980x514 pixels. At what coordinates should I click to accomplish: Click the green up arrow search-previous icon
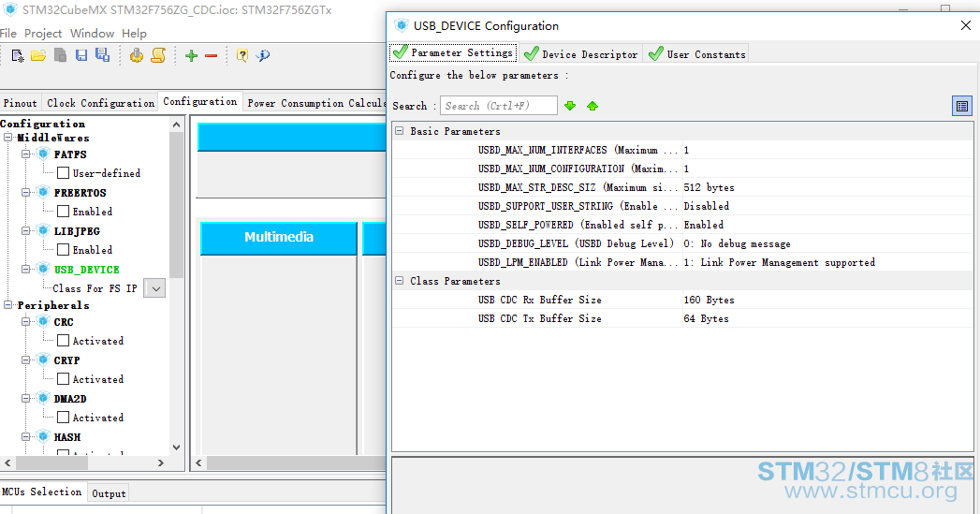[x=592, y=106]
